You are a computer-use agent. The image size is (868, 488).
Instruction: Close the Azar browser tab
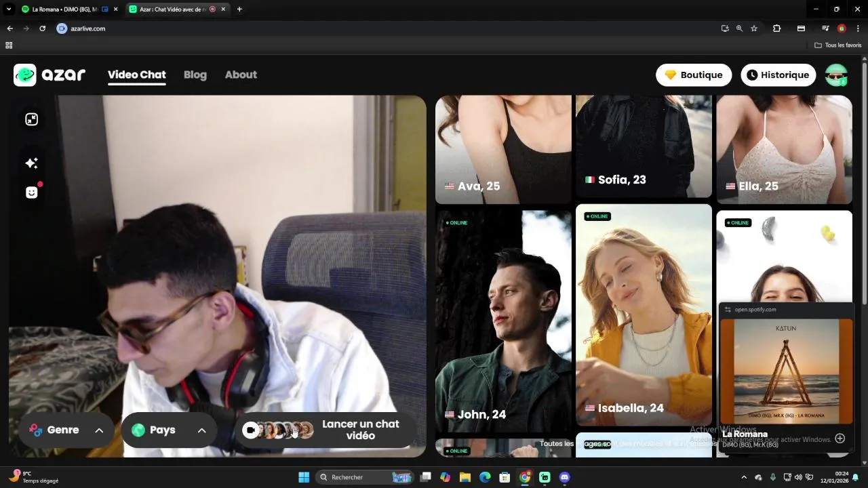pos(223,9)
